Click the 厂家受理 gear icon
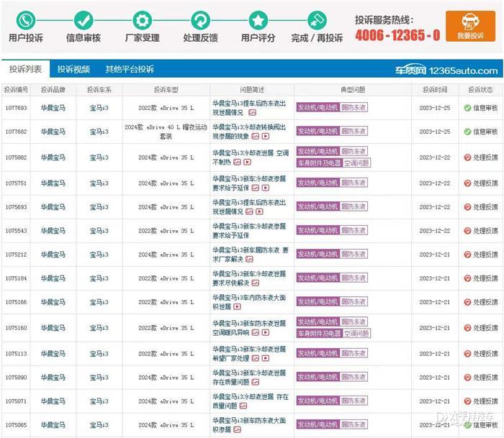This screenshot has width=504, height=438. [x=143, y=20]
